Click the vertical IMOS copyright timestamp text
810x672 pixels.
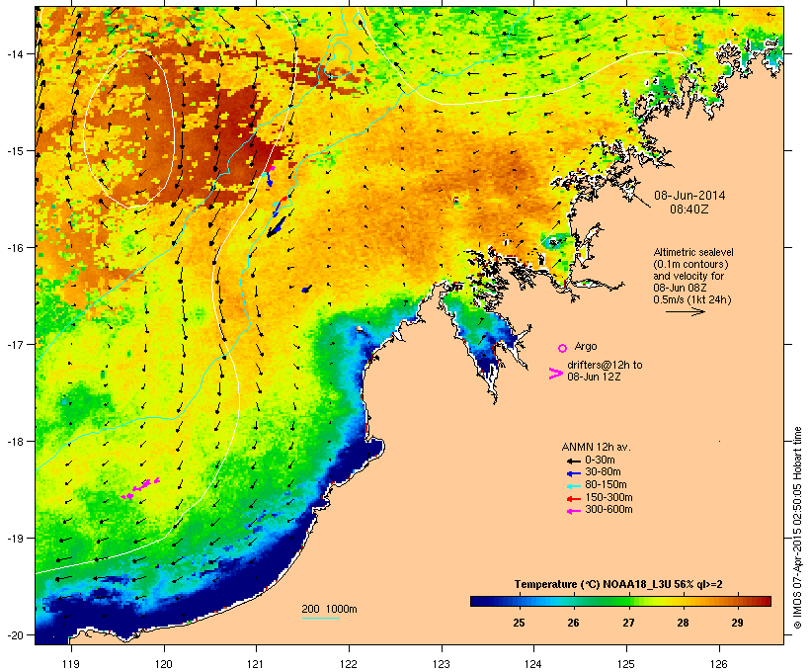click(x=797, y=528)
